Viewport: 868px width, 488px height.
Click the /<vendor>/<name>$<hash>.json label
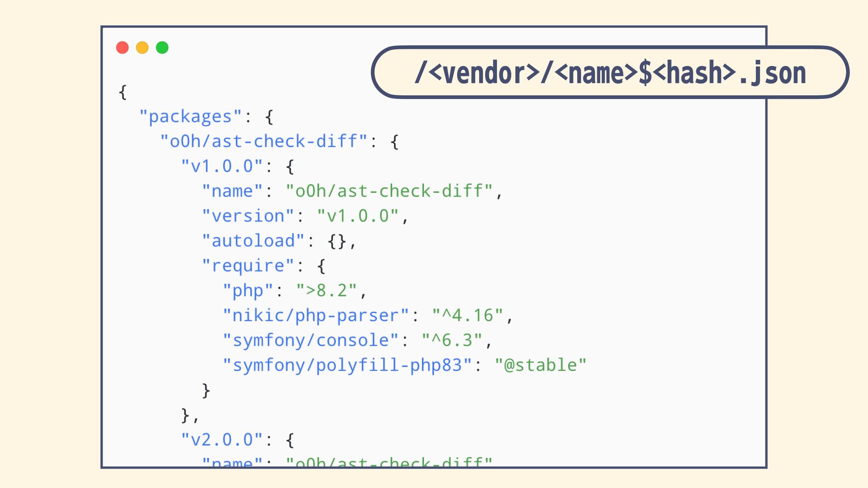[610, 72]
